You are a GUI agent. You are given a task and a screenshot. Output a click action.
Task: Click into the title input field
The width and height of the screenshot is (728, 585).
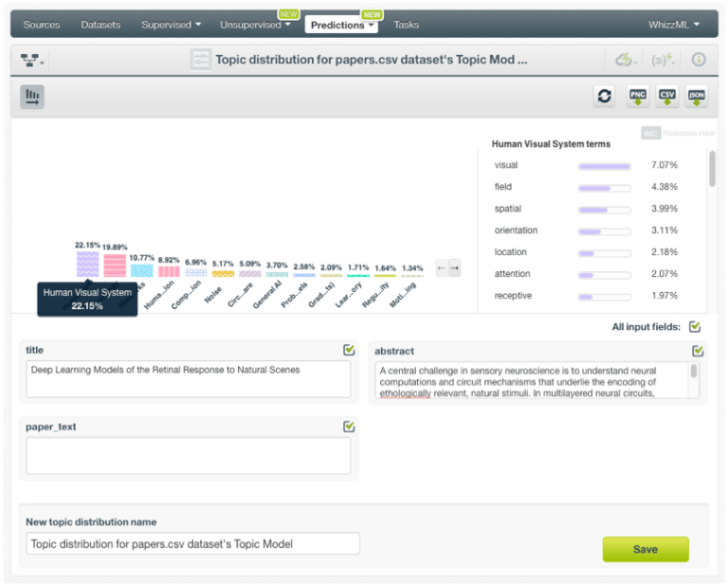pos(188,379)
